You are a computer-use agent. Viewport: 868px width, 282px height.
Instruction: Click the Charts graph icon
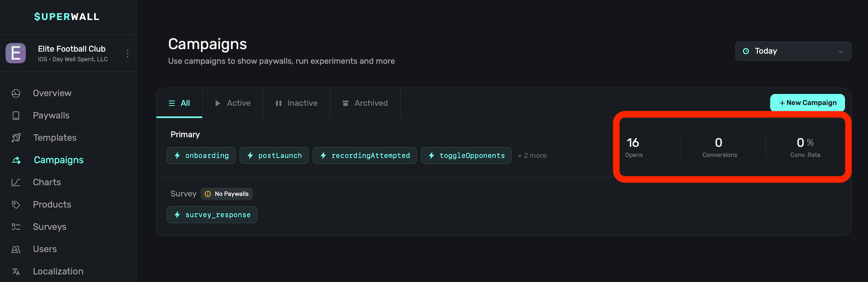(16, 182)
